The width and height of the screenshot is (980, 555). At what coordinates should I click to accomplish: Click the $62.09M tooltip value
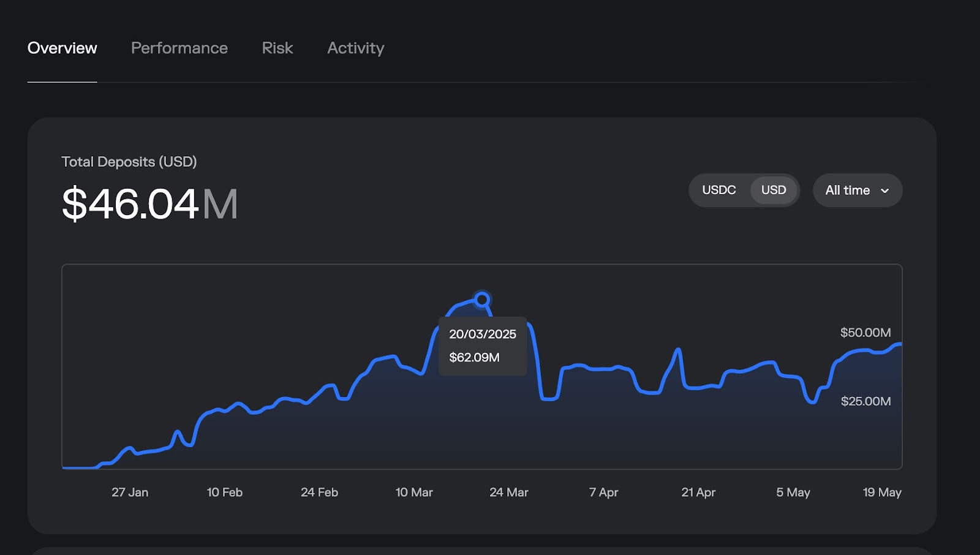coord(474,357)
